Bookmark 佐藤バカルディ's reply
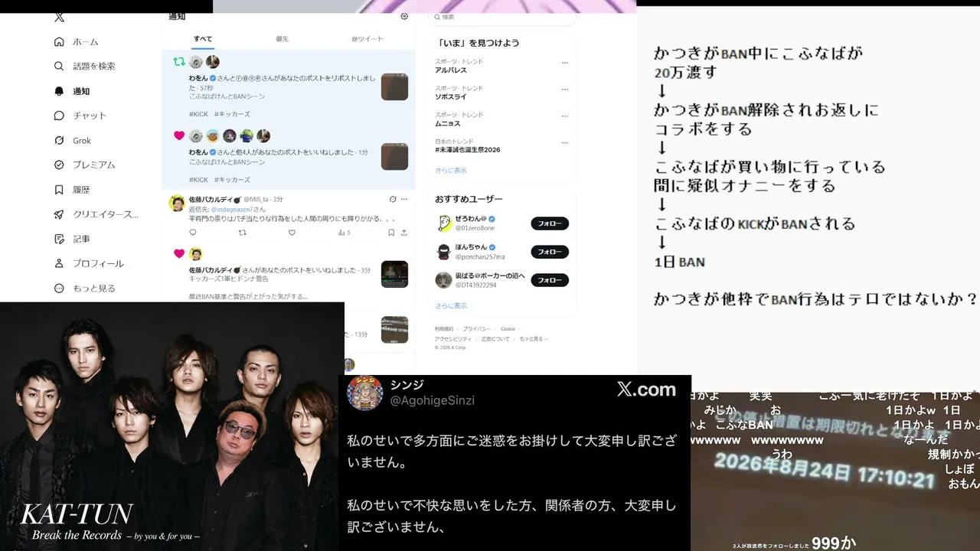 pos(391,233)
